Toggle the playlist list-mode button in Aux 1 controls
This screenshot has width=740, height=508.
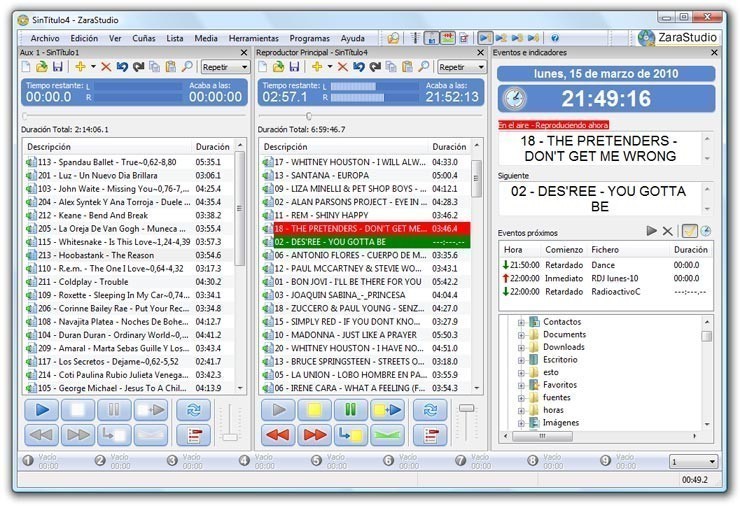click(193, 435)
